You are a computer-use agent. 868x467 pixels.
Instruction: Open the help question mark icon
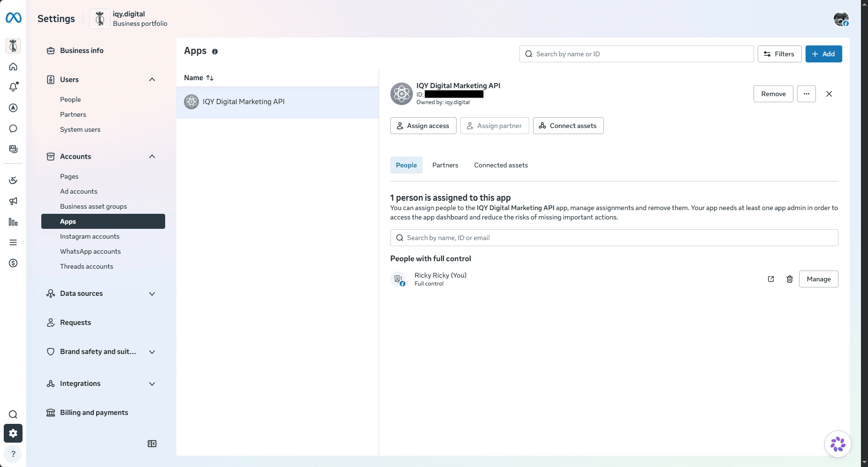tap(13, 454)
